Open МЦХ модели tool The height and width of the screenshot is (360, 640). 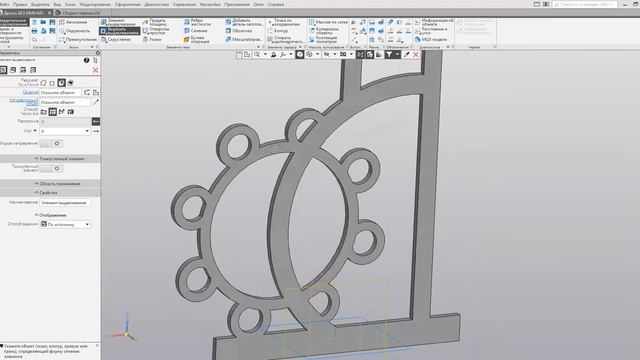point(431,40)
